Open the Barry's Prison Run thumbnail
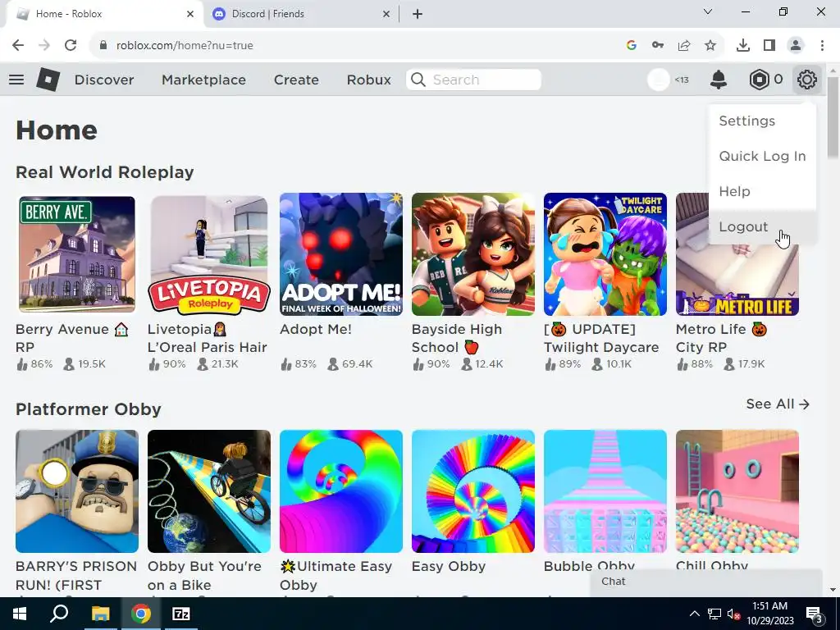This screenshot has height=630, width=840. [x=77, y=491]
